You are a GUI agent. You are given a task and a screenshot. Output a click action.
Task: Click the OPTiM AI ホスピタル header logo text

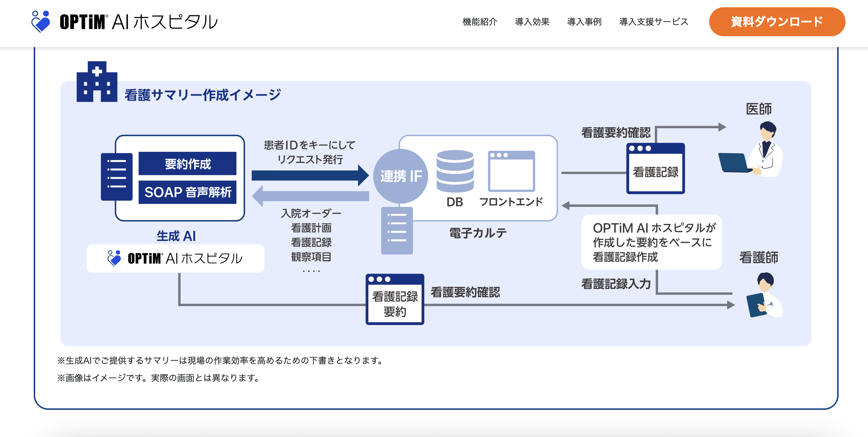(138, 22)
